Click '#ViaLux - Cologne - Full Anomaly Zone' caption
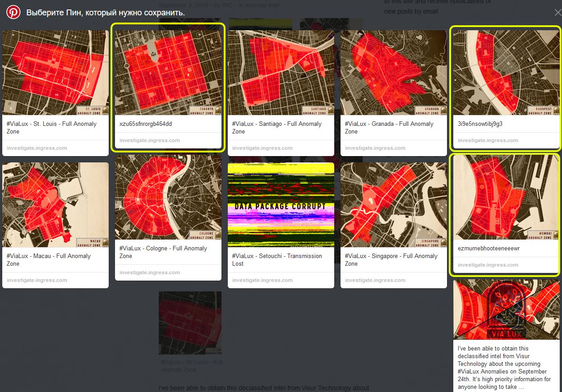Image resolution: width=562 pixels, height=392 pixels. click(163, 252)
